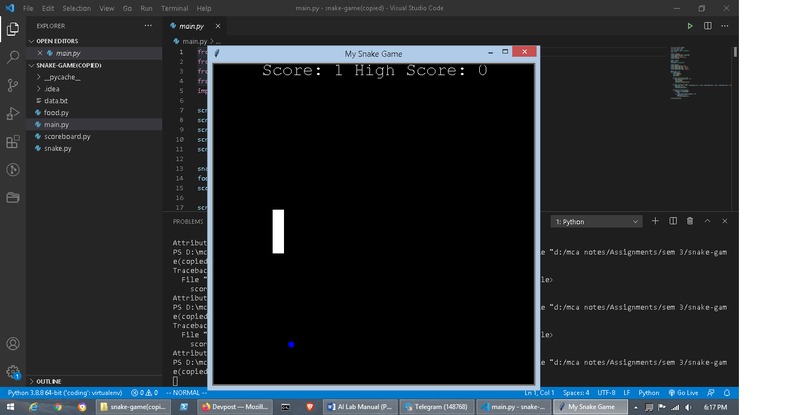Open the editor More Actions ellipsis
The height and width of the screenshot is (415, 806).
click(725, 26)
